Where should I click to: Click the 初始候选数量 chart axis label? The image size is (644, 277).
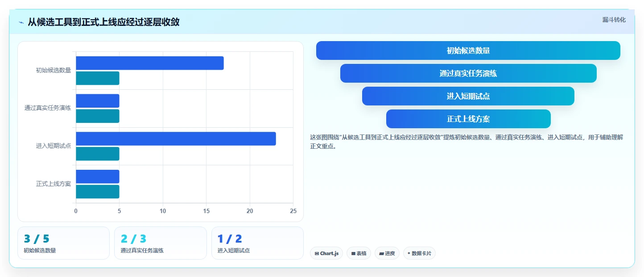[x=54, y=70]
